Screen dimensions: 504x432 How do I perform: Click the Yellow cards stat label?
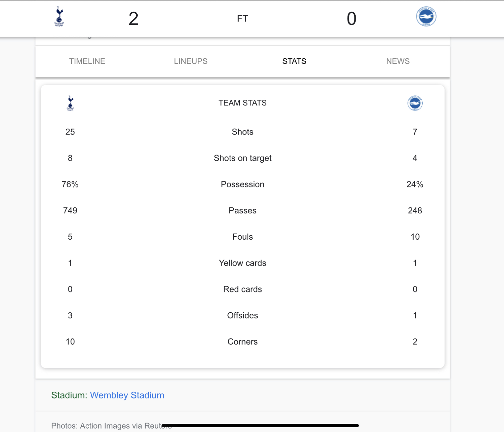[x=242, y=263]
